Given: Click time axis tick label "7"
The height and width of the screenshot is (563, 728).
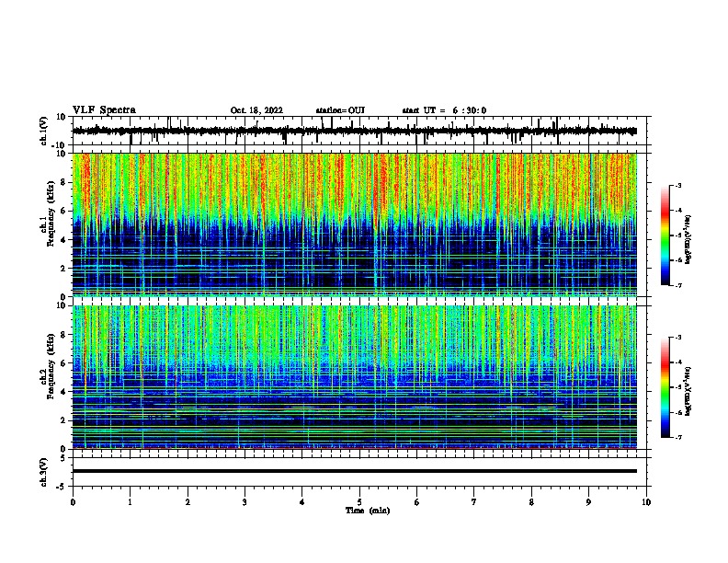Looking at the screenshot, I should [474, 502].
